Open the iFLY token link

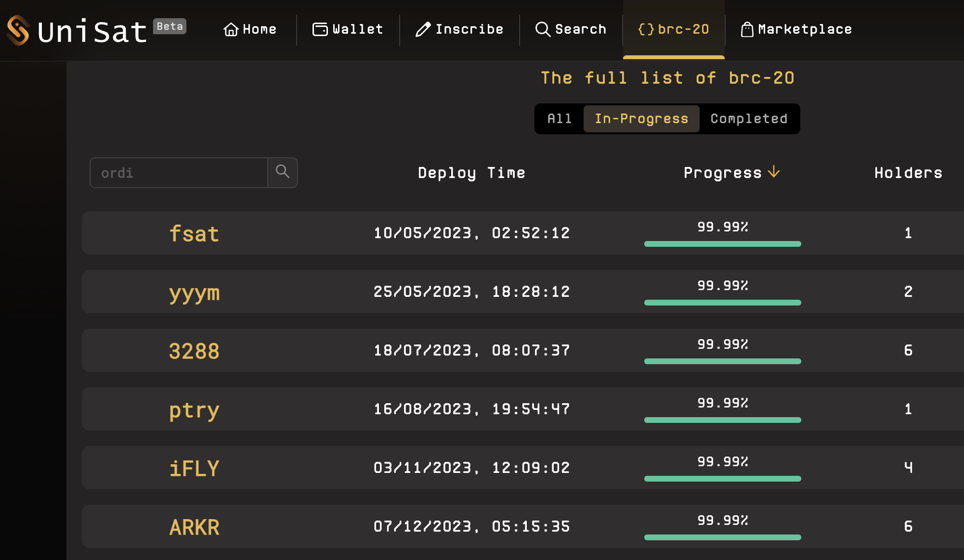(194, 469)
